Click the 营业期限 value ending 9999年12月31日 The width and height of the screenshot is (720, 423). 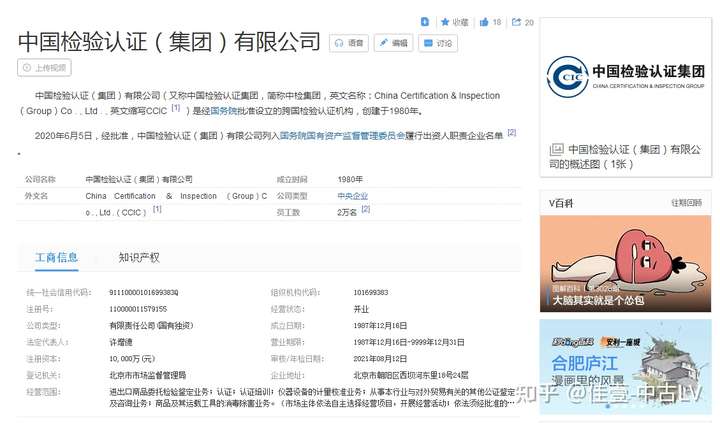point(409,342)
